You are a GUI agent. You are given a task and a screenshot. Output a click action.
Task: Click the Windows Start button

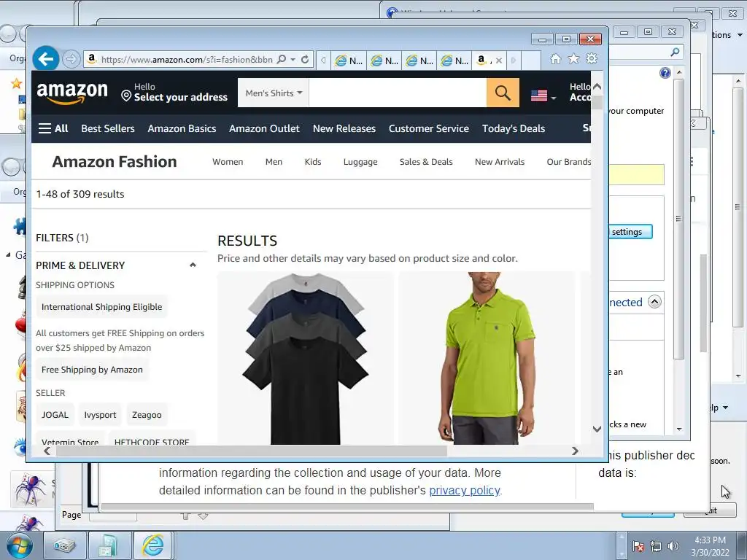click(19, 545)
